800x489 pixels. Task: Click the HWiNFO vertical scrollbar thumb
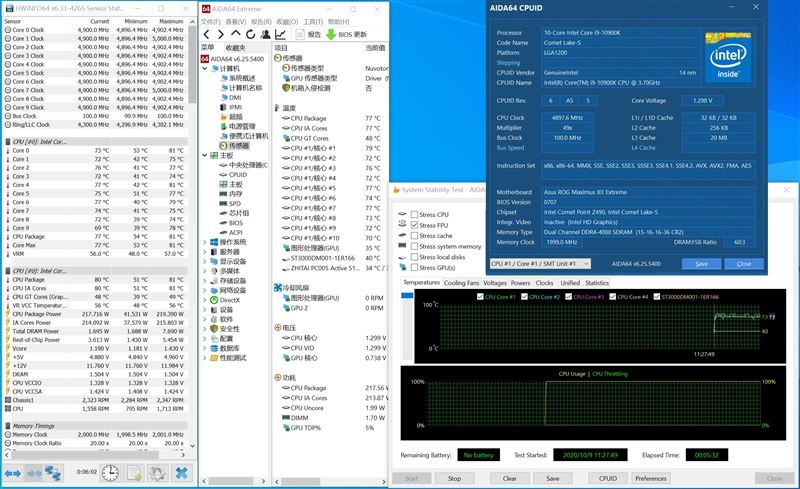pos(192,64)
